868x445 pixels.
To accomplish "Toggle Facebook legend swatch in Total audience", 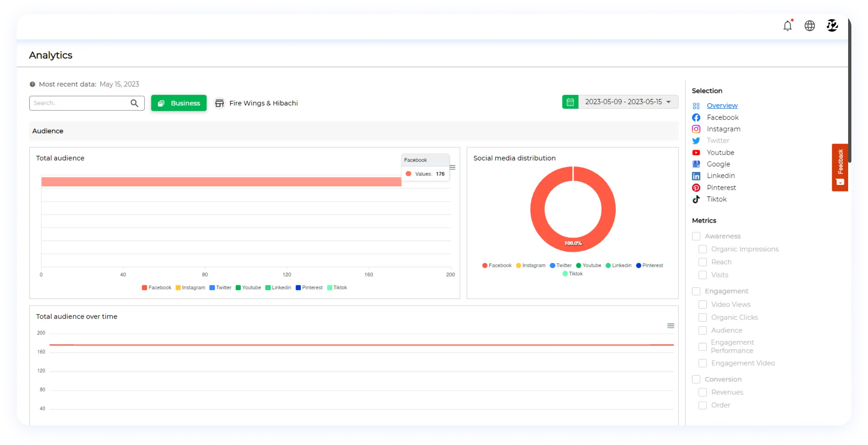I will point(145,288).
